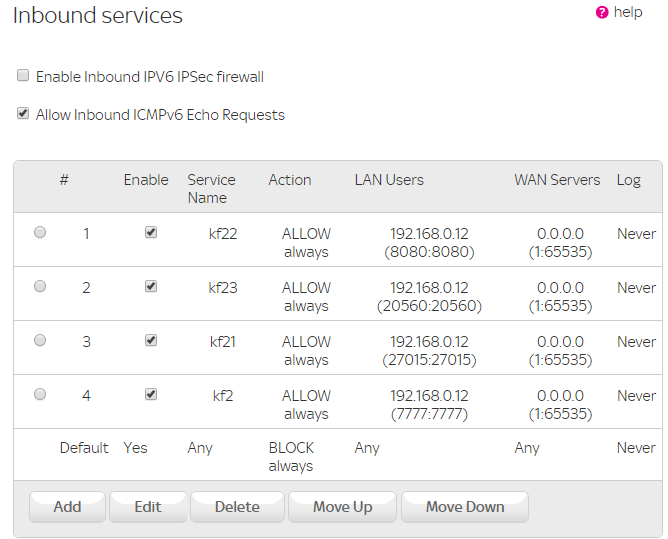Uncheck Allow Inbound ICMPv6 Echo Requests
This screenshot has width=668, height=539.
point(23,114)
